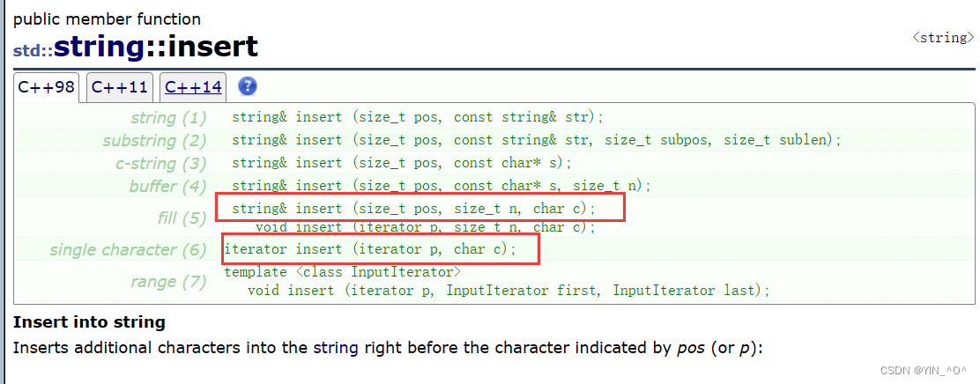Click the template <class InputIterator> line

click(x=342, y=272)
